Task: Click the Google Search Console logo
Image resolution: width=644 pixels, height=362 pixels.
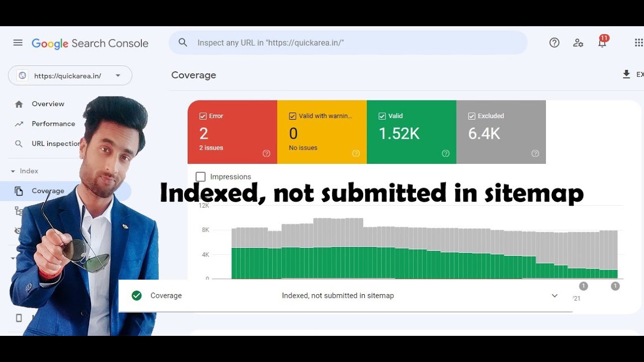Action: coord(90,43)
